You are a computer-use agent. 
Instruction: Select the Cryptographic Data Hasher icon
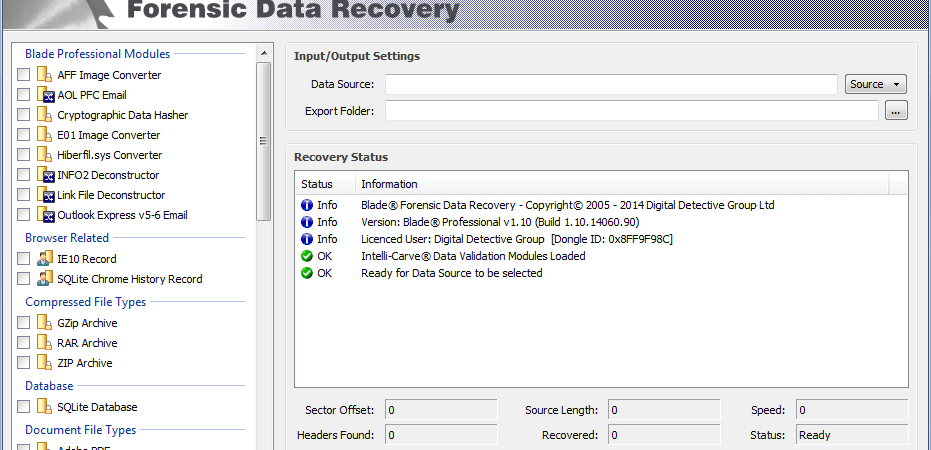(x=45, y=115)
